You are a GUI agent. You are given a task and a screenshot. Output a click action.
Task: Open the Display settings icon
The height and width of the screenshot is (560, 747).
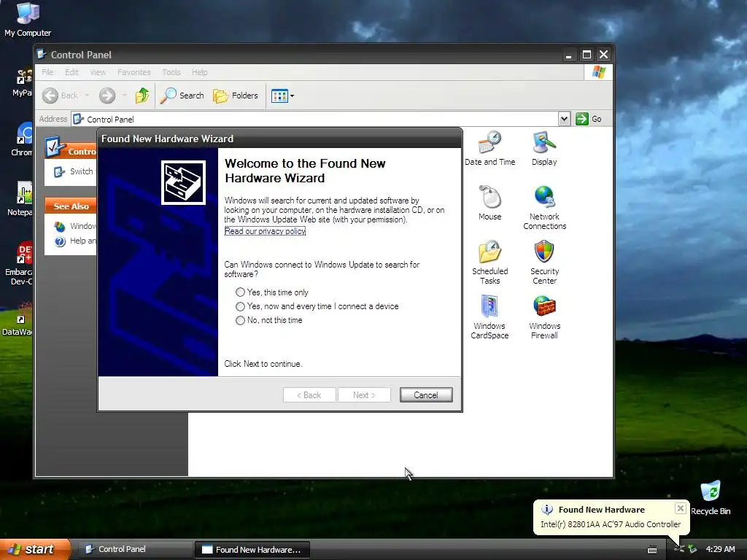(544, 149)
